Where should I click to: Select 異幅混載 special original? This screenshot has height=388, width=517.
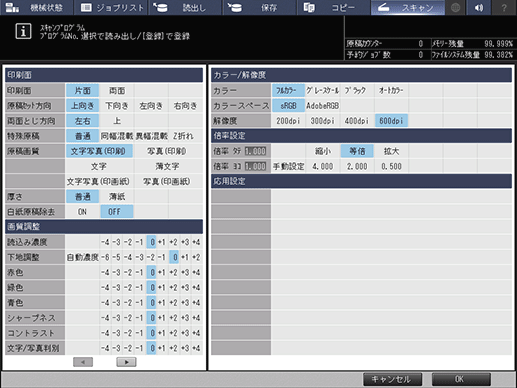pyautogui.click(x=151, y=136)
